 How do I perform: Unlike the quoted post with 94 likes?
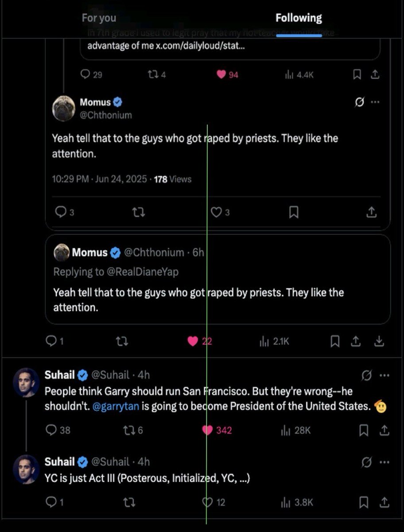tap(221, 75)
